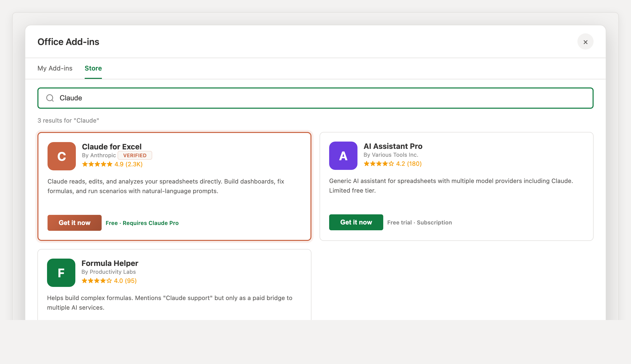Click the AI Assistant Pro purple A icon
631x364 pixels.
pos(343,156)
